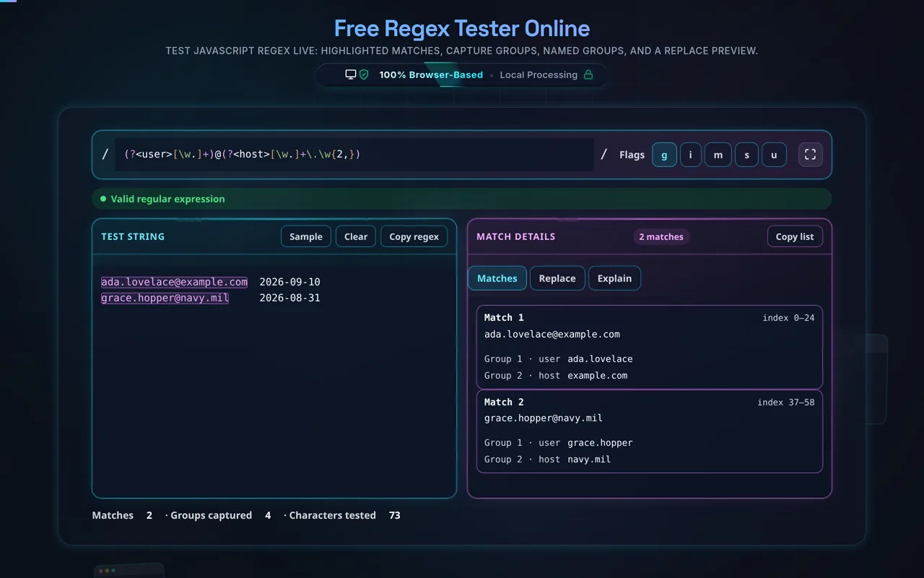Click the Copy regex button
Viewport: 924px width, 578px height.
414,236
